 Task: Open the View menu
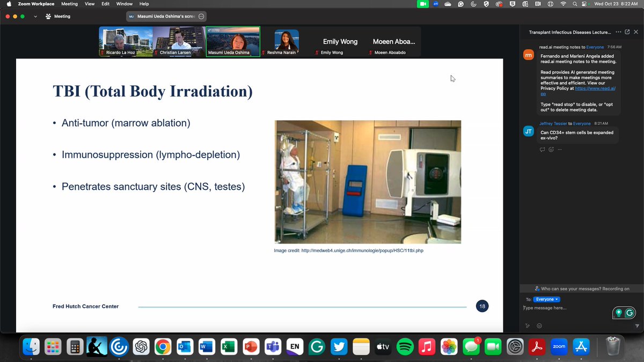[x=90, y=4]
